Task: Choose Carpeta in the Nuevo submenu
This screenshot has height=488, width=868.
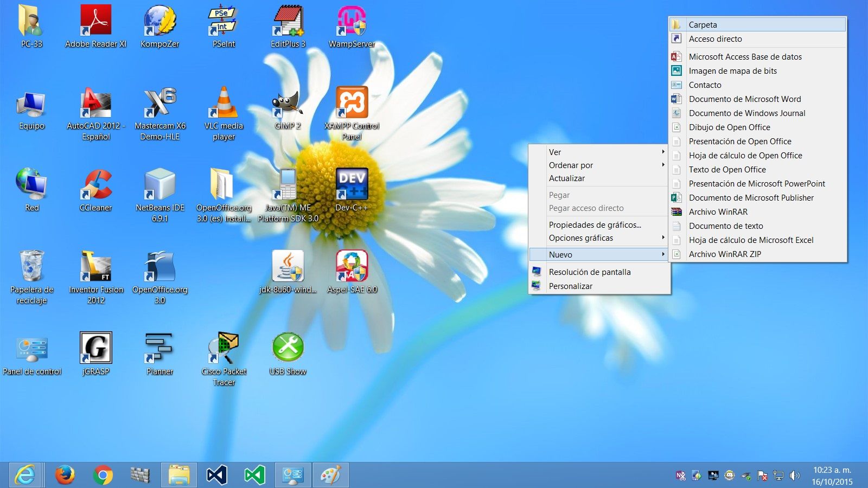Action: (703, 25)
